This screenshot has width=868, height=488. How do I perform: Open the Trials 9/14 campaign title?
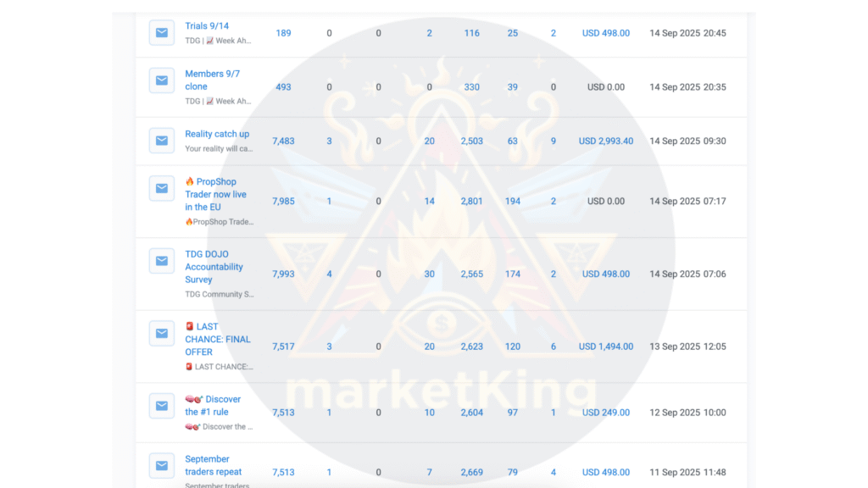[207, 26]
